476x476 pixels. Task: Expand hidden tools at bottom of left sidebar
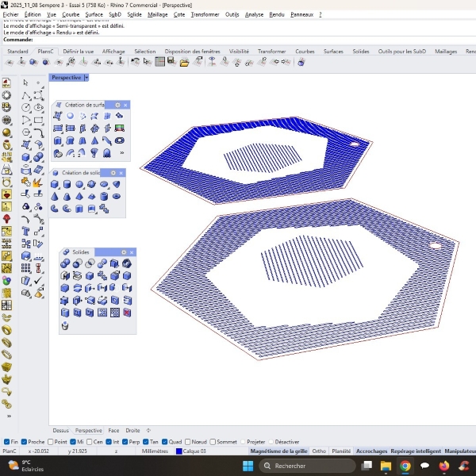tap(8, 416)
